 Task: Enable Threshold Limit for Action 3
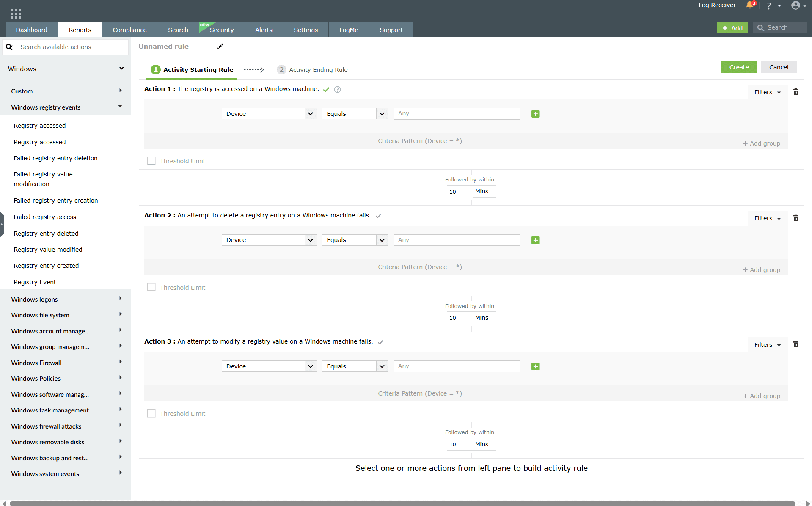(151, 413)
